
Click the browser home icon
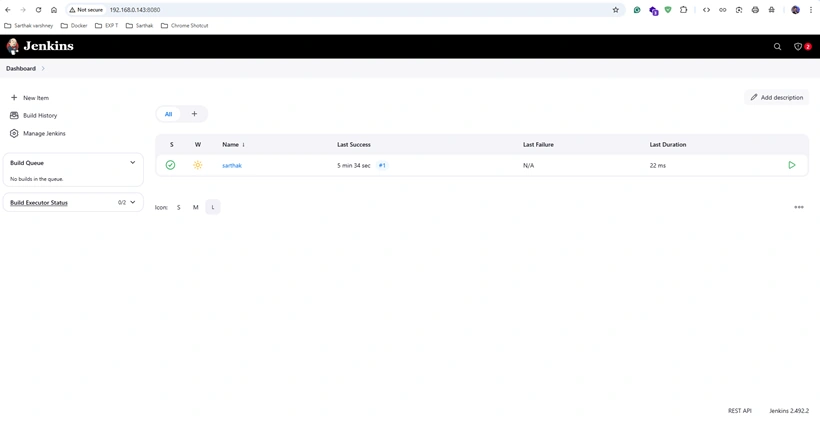click(x=54, y=10)
